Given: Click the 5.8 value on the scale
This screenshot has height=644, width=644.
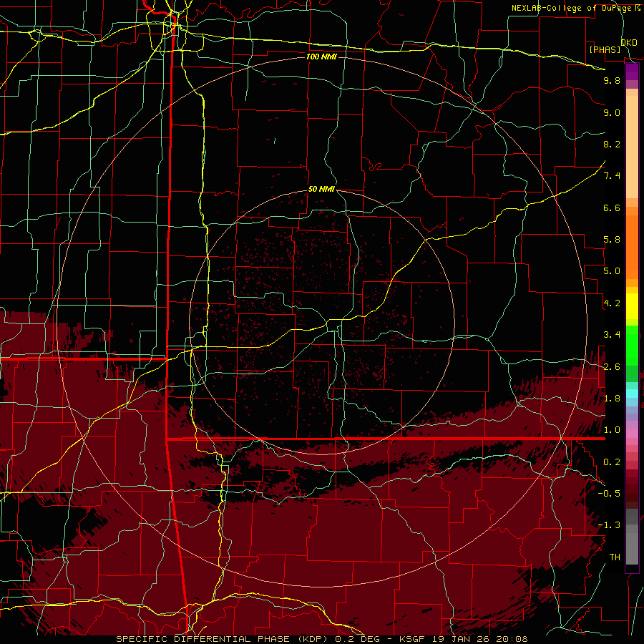Looking at the screenshot, I should (x=612, y=240).
